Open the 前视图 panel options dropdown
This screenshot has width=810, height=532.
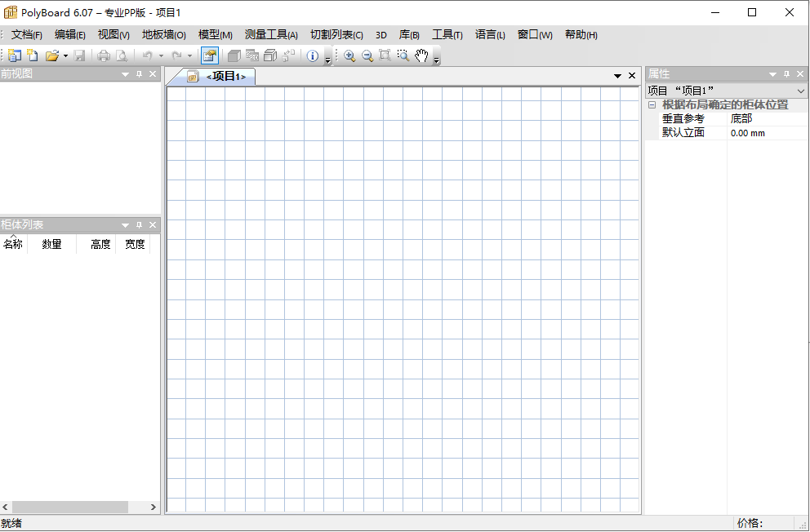coord(125,74)
